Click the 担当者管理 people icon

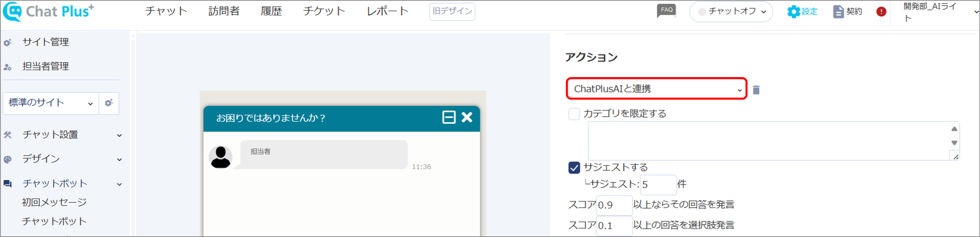[8, 67]
